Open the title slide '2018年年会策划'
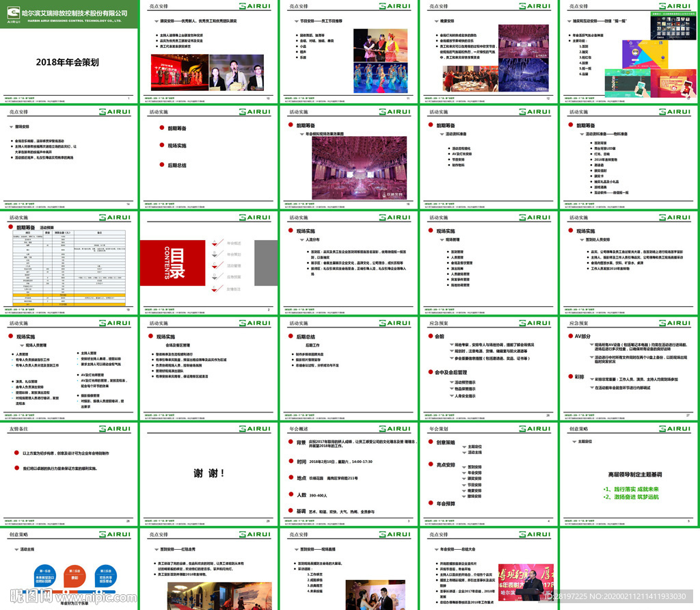 coord(69,52)
